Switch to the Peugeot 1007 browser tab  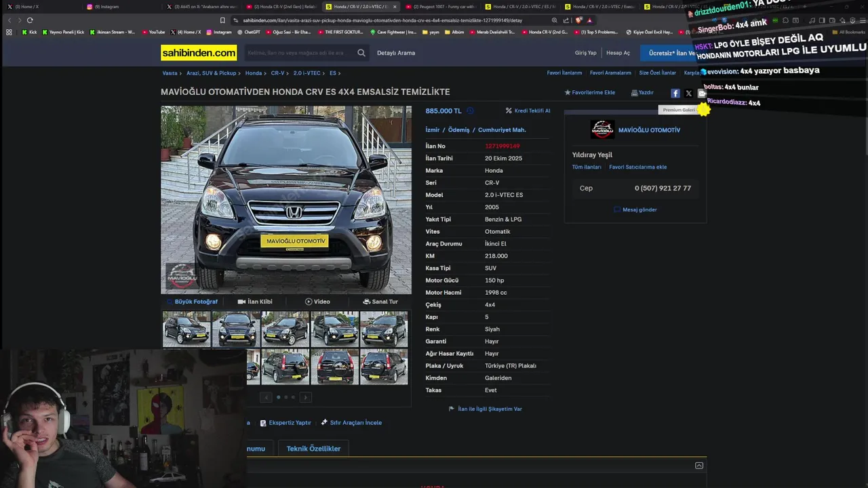click(441, 7)
